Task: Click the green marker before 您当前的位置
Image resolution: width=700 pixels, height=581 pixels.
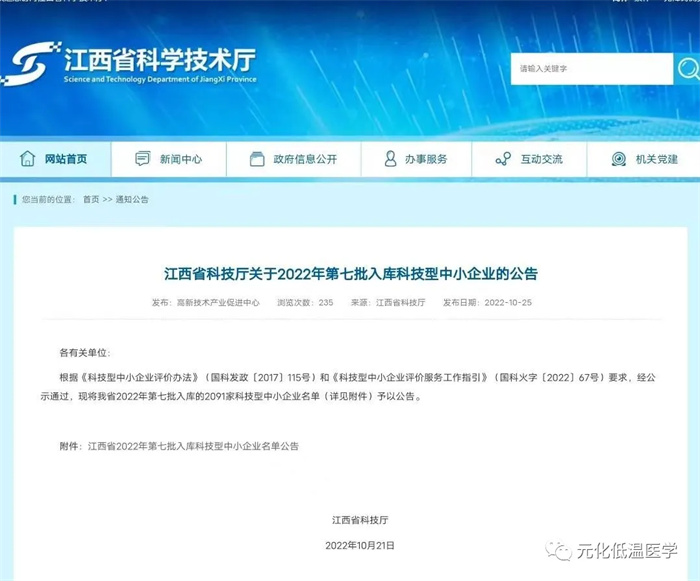Action: click(x=17, y=200)
